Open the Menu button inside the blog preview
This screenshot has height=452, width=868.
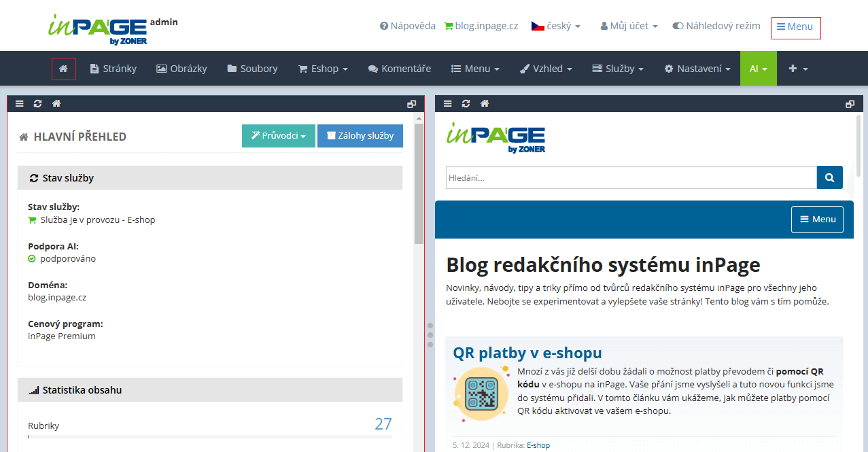pos(817,220)
